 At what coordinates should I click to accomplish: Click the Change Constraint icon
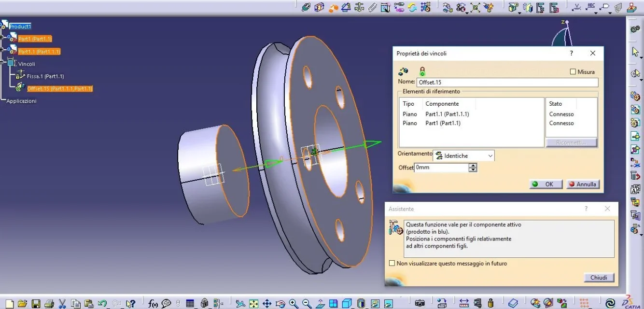click(412, 7)
